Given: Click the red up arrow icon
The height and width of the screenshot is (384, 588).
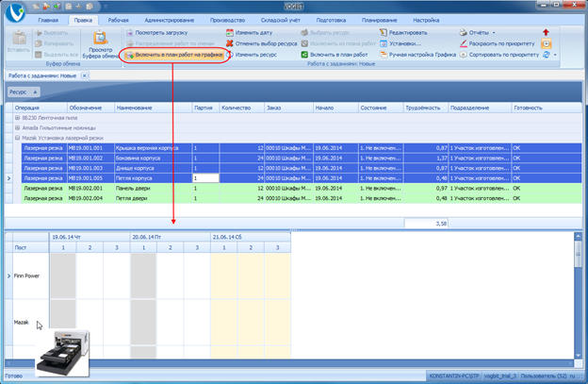Looking at the screenshot, I should [545, 32].
